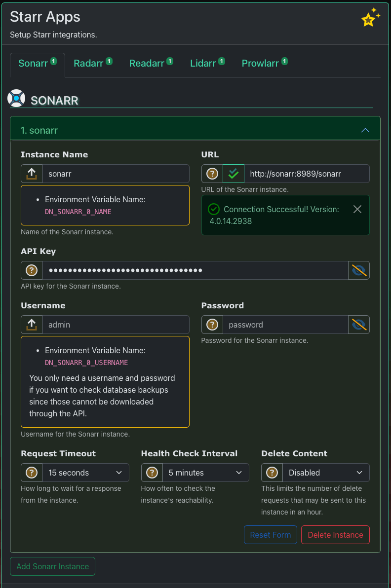Click the Request Timeout help icon

coord(32,473)
